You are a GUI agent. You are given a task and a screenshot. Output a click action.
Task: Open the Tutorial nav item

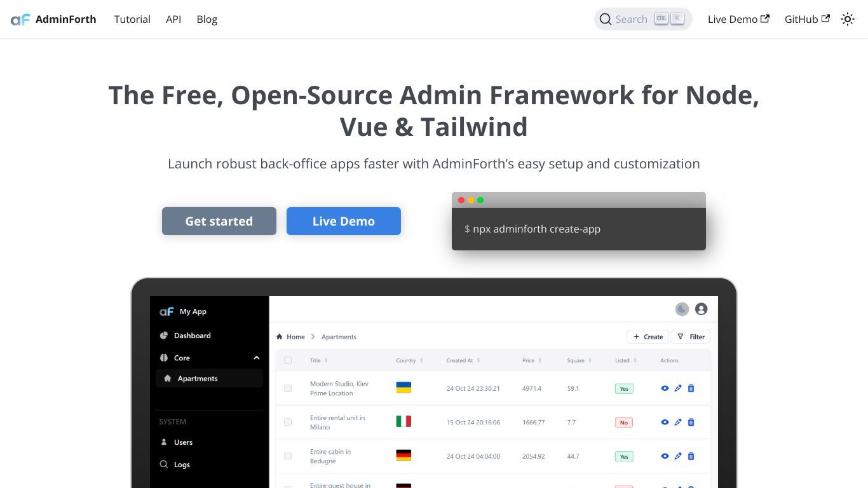(132, 19)
